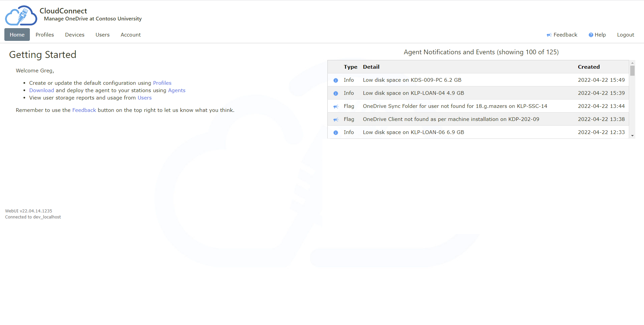Click the flag megaphone icon for KLP-SSC-14

click(335, 107)
